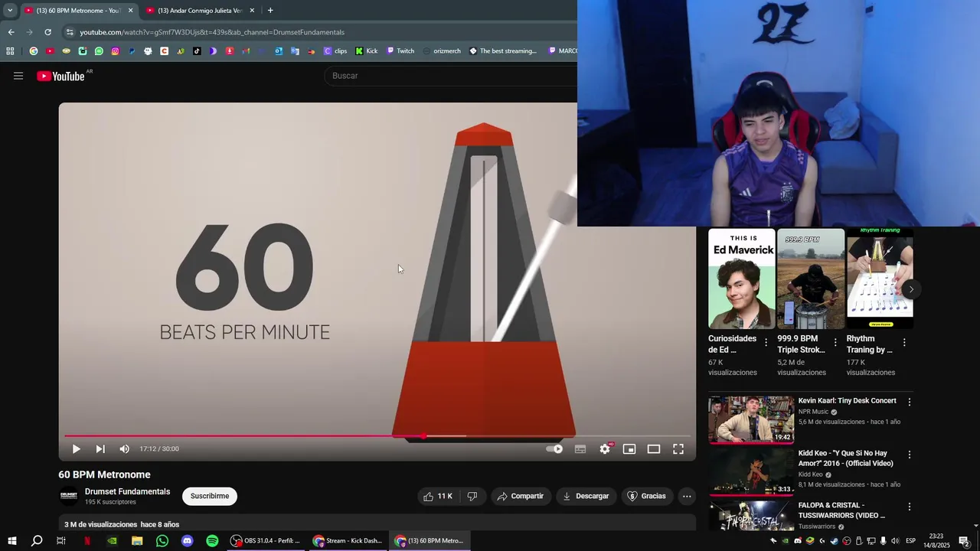980x551 pixels.
Task: Open more actions three-dot menu below video
Action: point(687,496)
